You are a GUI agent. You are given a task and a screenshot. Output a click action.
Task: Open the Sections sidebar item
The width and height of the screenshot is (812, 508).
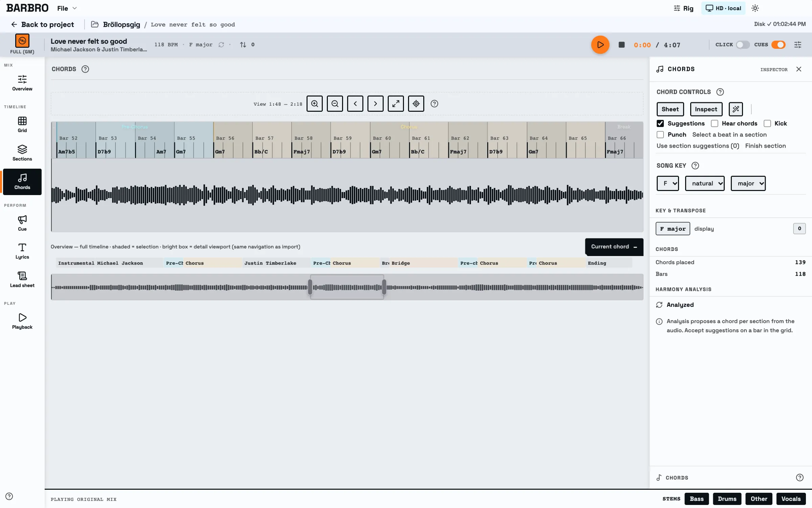click(x=22, y=153)
